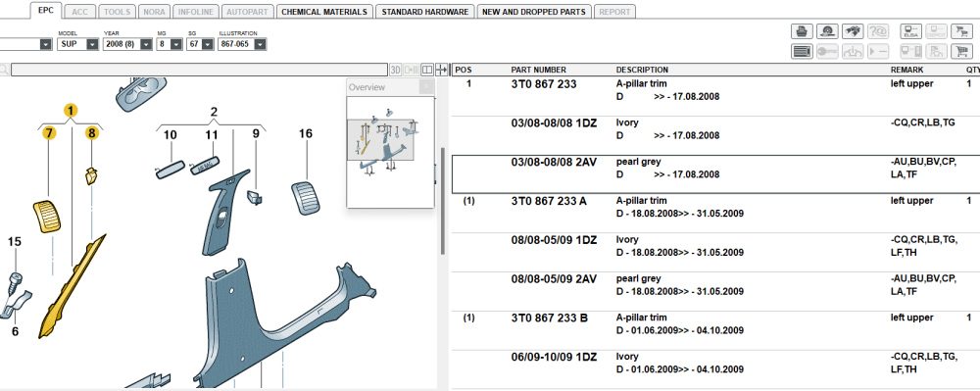
Task: Select part number 3T0 867 233 A
Action: pyautogui.click(x=549, y=201)
